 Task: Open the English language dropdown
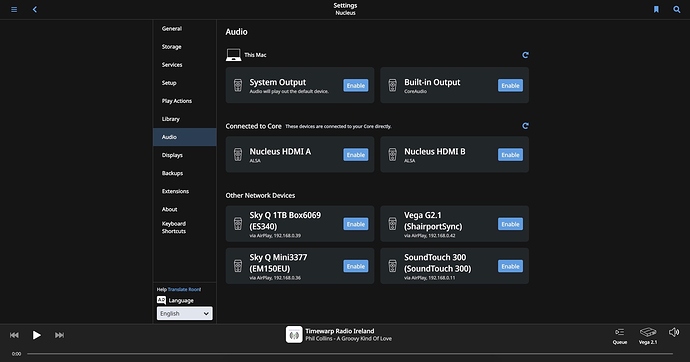tap(184, 313)
